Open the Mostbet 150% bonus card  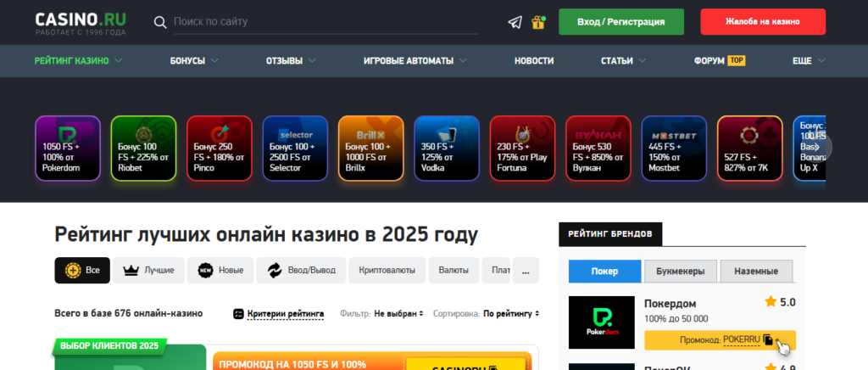pyautogui.click(x=674, y=149)
